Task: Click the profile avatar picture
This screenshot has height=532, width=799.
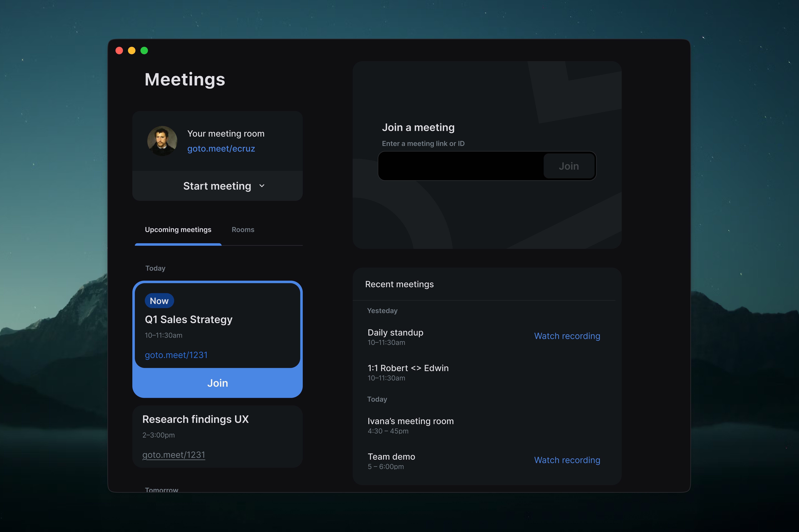Action: coord(162,141)
